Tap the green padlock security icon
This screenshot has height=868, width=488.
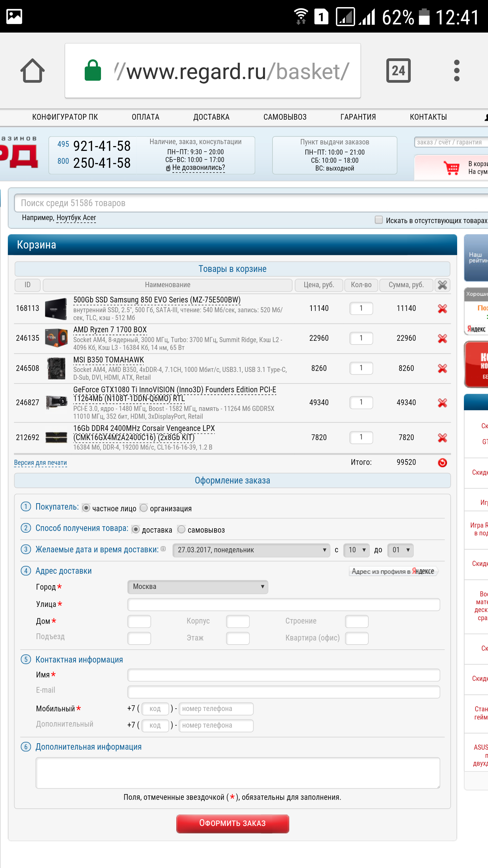[93, 71]
